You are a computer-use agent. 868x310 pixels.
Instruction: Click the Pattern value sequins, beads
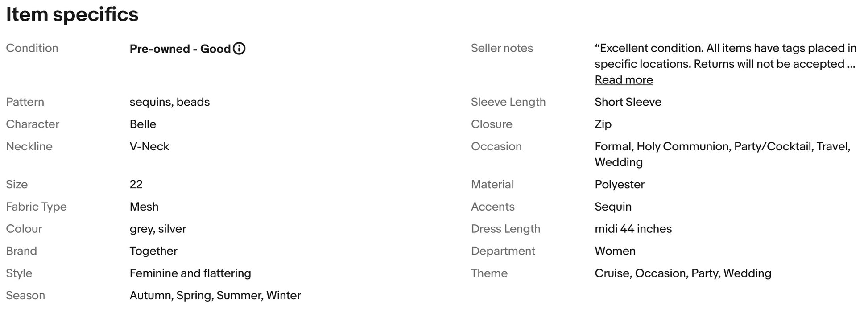[x=169, y=102]
